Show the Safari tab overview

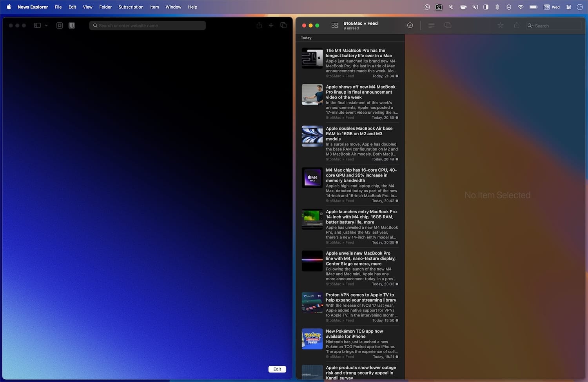click(283, 25)
